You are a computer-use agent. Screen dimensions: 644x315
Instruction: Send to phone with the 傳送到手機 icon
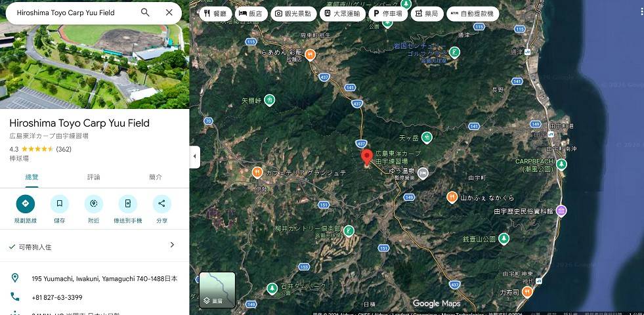[128, 204]
